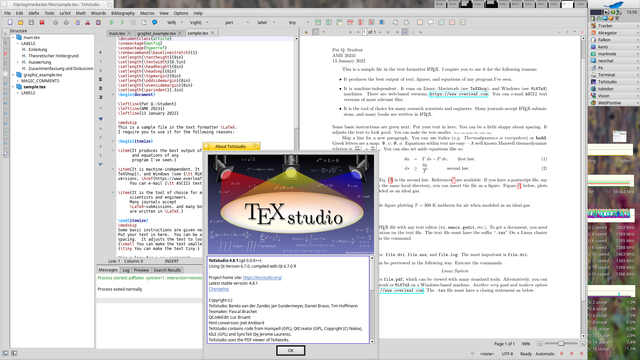The height and width of the screenshot is (360, 640).
Task: Click the About dialog text scrollbar
Action: point(372,299)
